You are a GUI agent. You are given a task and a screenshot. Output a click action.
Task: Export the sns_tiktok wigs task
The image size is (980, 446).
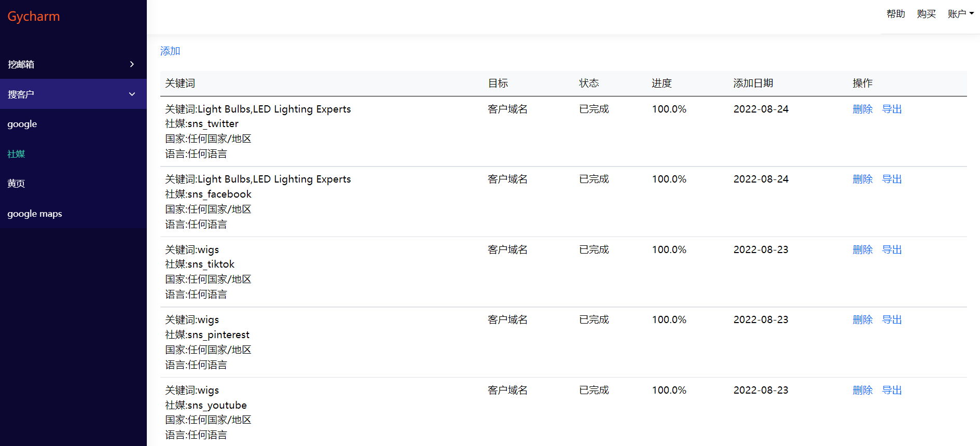click(x=892, y=249)
